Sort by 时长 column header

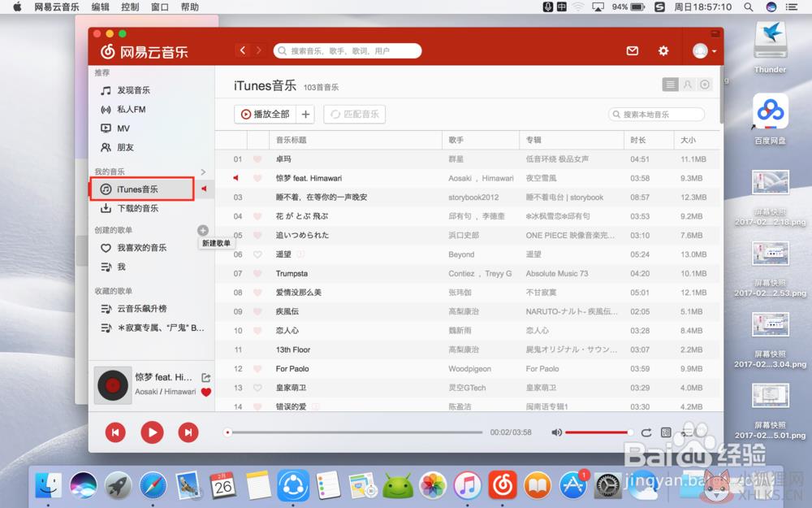point(648,140)
